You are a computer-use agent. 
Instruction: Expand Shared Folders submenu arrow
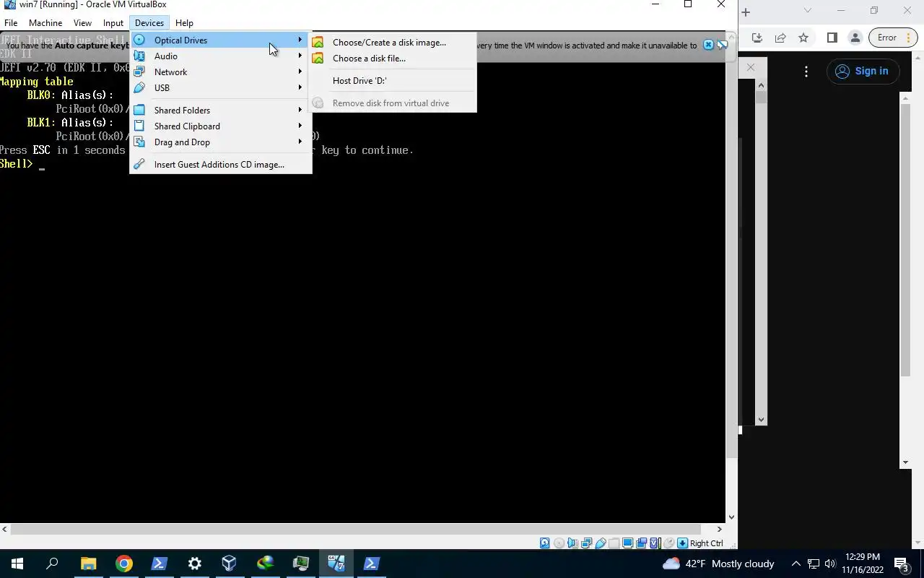tap(300, 110)
